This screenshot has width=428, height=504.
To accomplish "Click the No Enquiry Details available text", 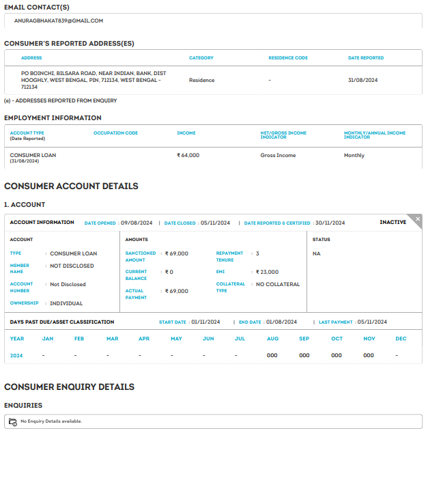I will 51,421.
